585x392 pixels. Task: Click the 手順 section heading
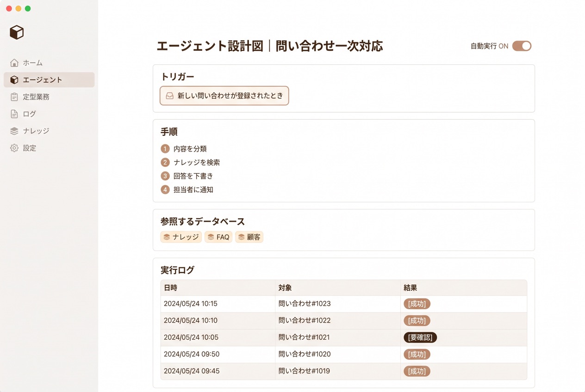tap(169, 132)
